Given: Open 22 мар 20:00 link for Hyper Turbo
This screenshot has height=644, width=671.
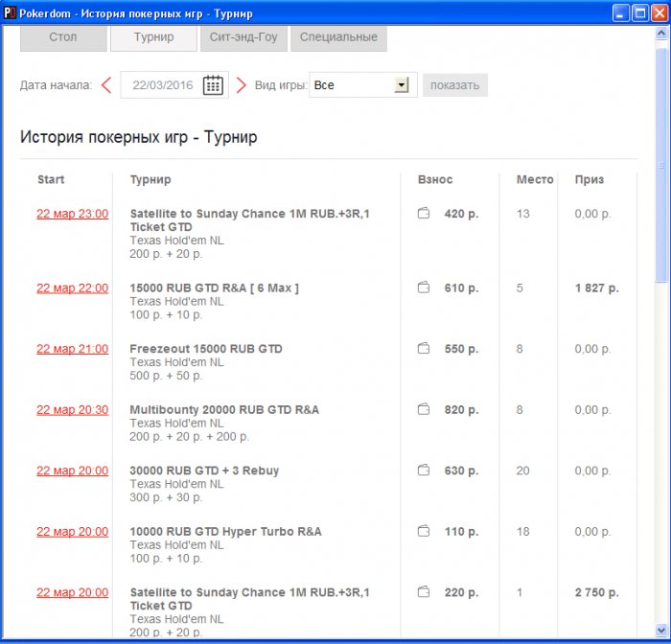Looking at the screenshot, I should tap(72, 532).
